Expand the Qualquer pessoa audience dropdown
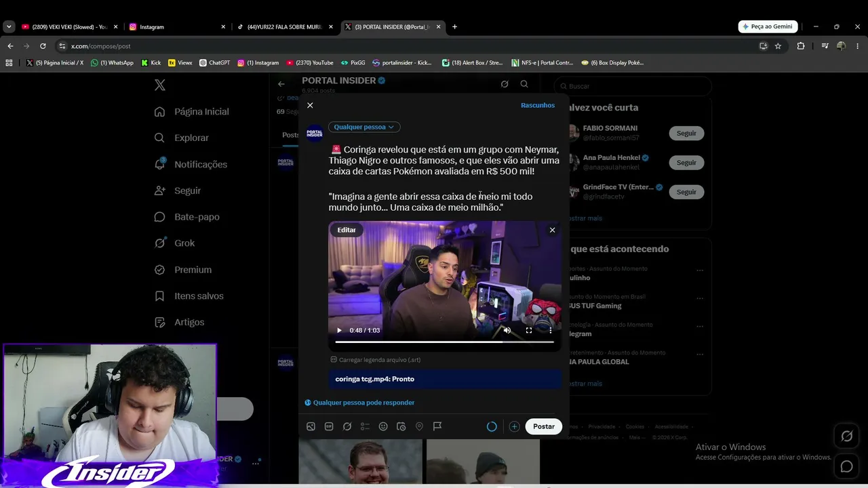868x488 pixels. 364,127
